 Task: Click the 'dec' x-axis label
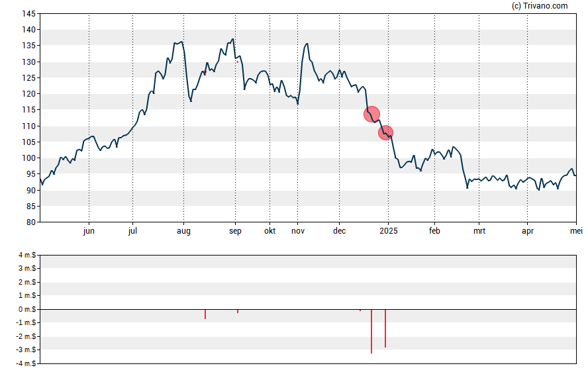[x=340, y=231]
